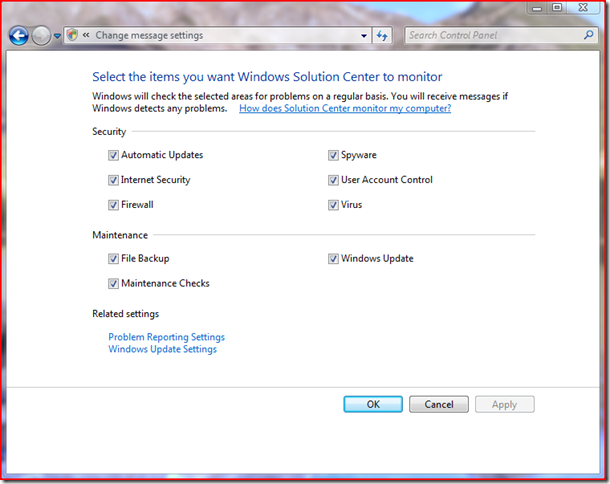Uncheck User Account Control monitoring
Image resolution: width=610 pixels, height=484 pixels.
click(333, 180)
